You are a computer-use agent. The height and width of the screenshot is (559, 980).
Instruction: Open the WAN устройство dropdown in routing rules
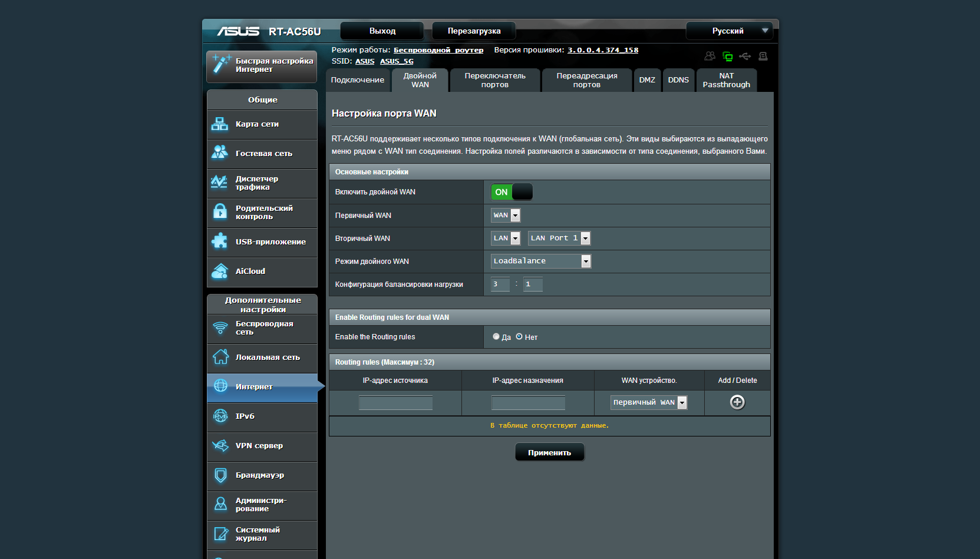pos(649,402)
